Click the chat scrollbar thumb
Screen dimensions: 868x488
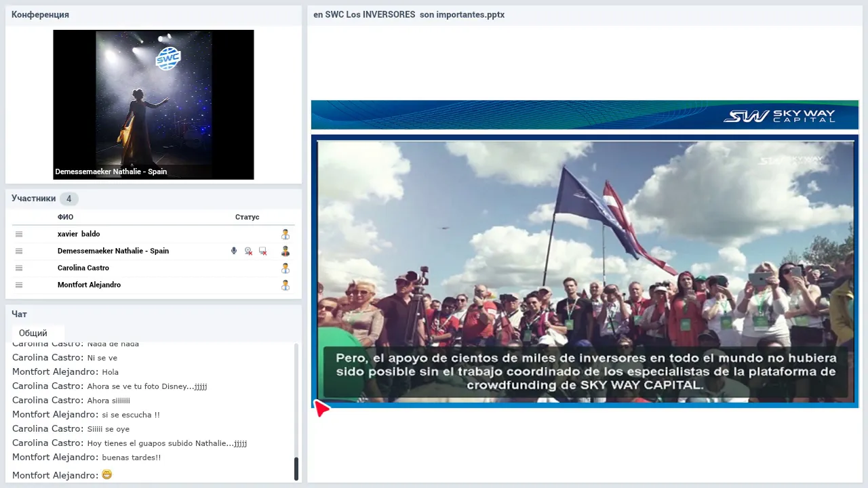pos(296,469)
